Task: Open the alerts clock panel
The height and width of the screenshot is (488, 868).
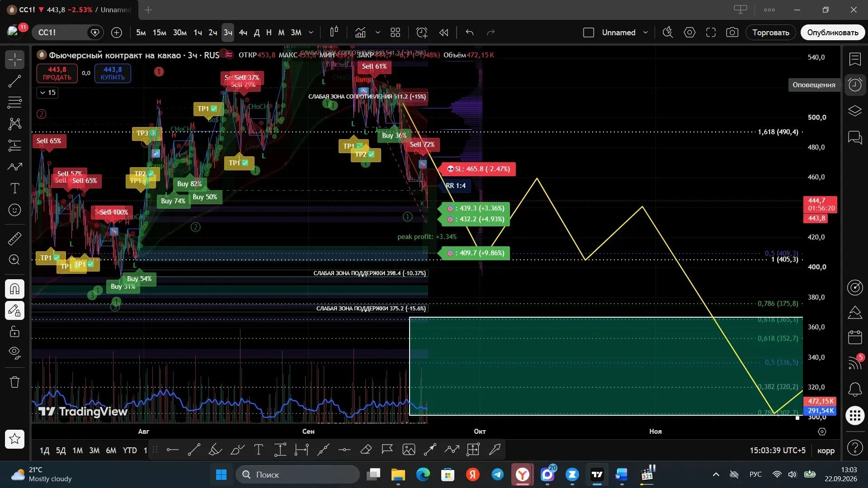Action: (x=855, y=85)
